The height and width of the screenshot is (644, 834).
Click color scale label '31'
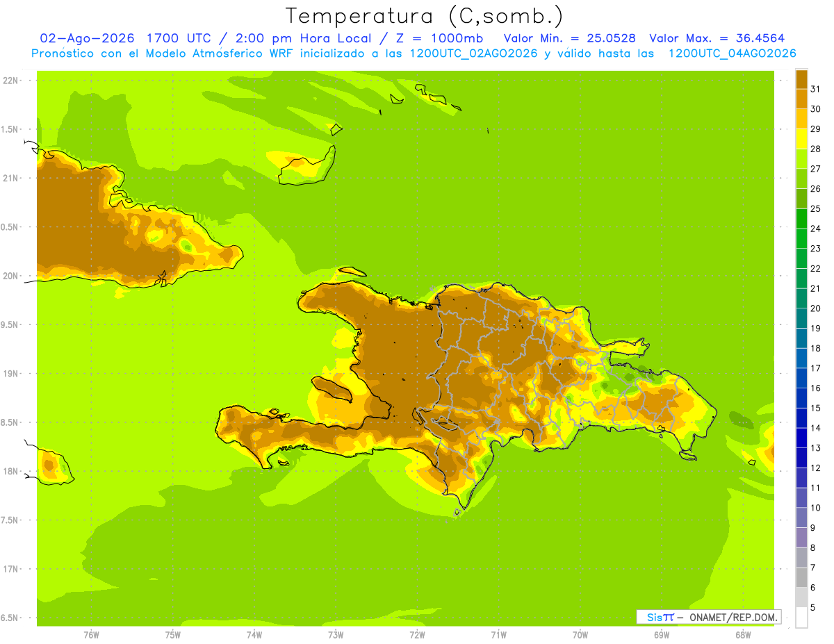point(815,89)
